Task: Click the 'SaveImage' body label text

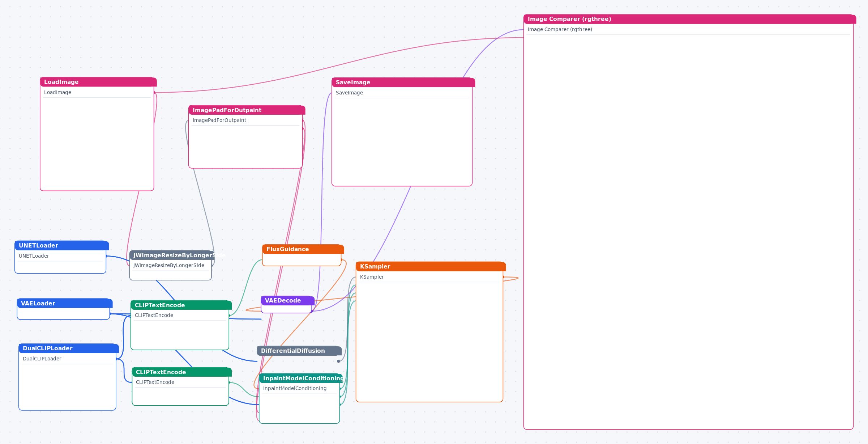Action: [349, 93]
